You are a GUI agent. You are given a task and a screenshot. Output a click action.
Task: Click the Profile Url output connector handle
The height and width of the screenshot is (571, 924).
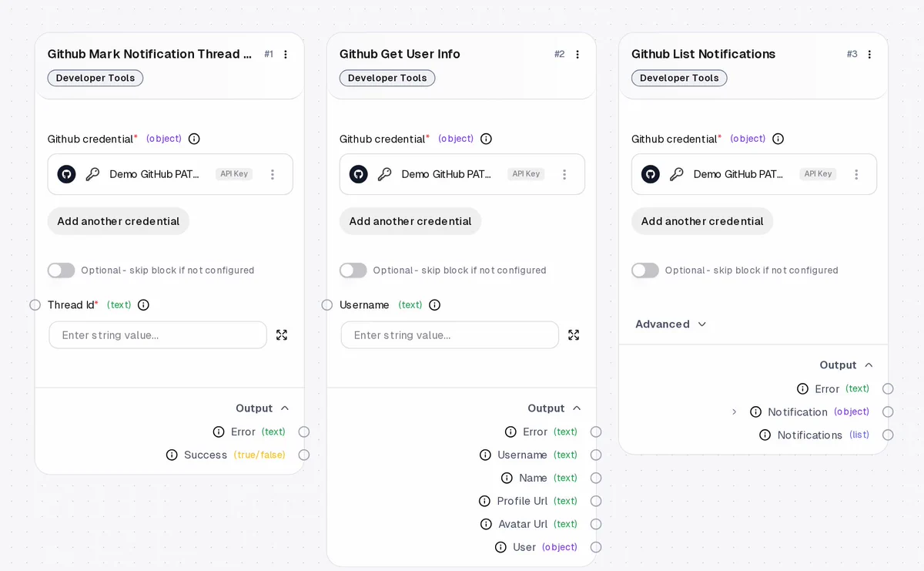(596, 501)
